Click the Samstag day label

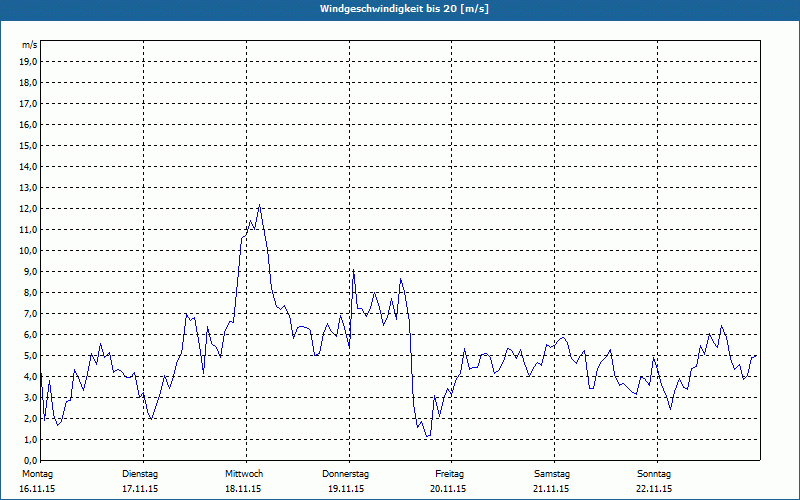pos(552,473)
